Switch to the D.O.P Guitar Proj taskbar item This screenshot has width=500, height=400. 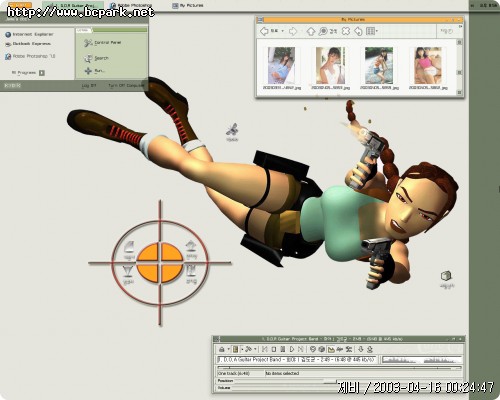tap(73, 5)
